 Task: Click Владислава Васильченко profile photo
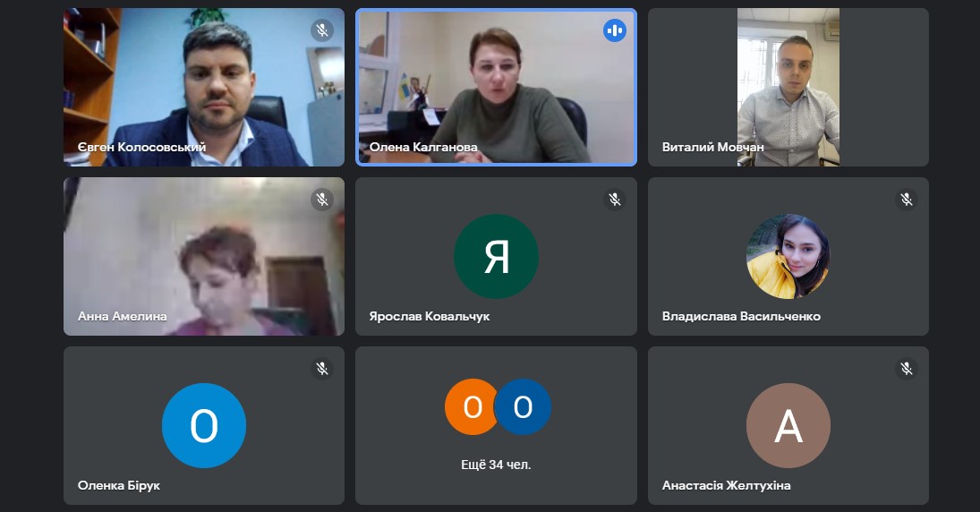[x=788, y=256]
